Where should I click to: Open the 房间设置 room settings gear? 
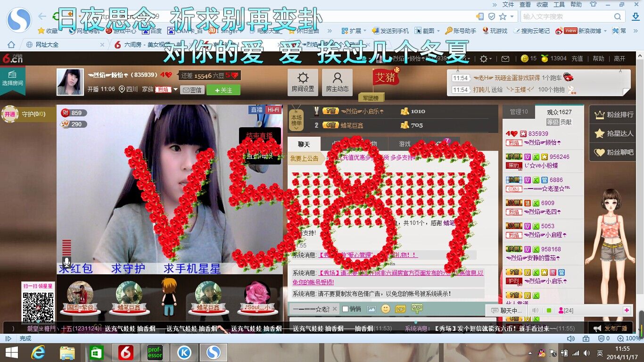(x=303, y=82)
